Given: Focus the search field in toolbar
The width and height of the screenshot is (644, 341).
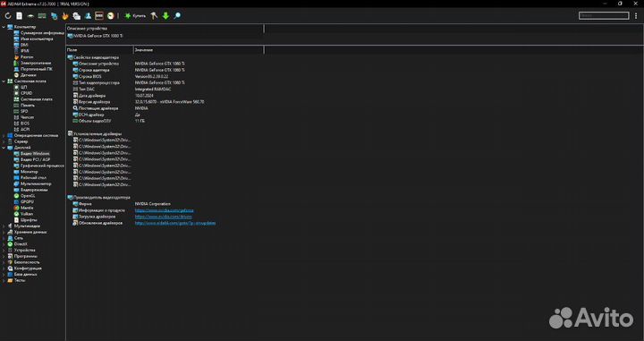Looking at the screenshot, I should tap(604, 15).
